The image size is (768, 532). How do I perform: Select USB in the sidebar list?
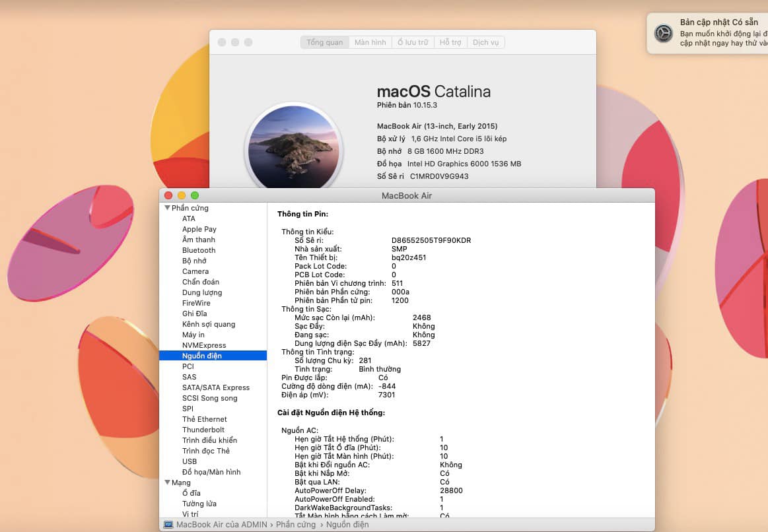(190, 461)
